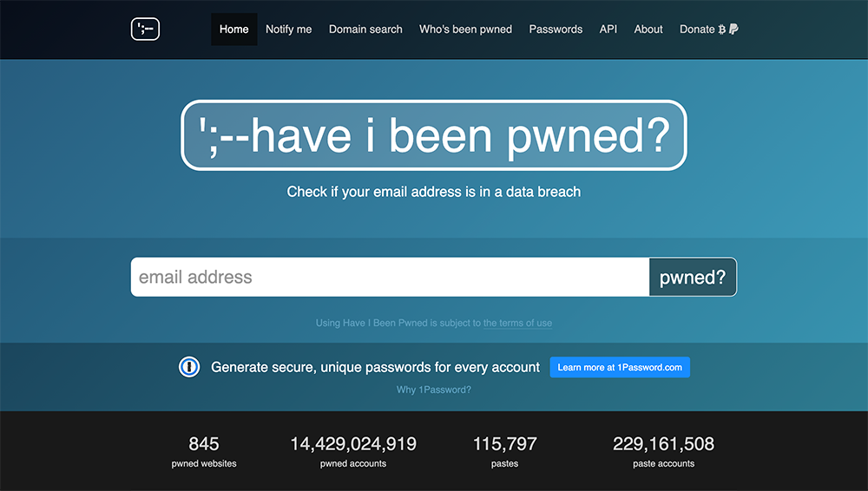Go to the Notify me page
This screenshot has width=868, height=491.
288,29
